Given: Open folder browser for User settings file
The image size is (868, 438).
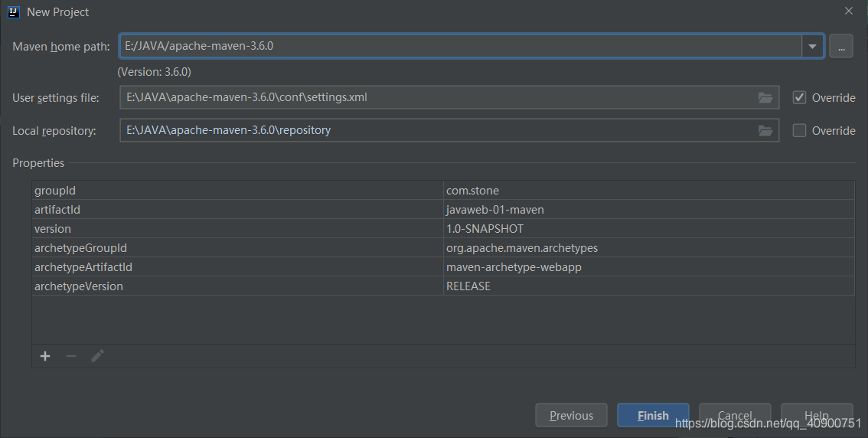Looking at the screenshot, I should pos(765,97).
